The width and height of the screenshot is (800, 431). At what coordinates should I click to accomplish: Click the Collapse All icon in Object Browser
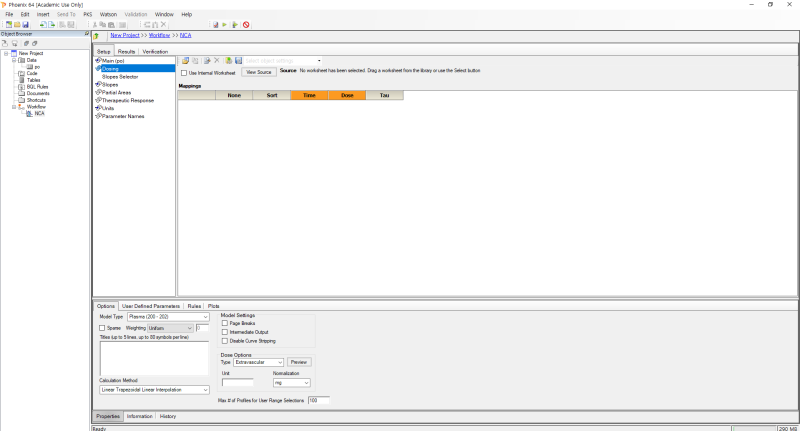34,43
